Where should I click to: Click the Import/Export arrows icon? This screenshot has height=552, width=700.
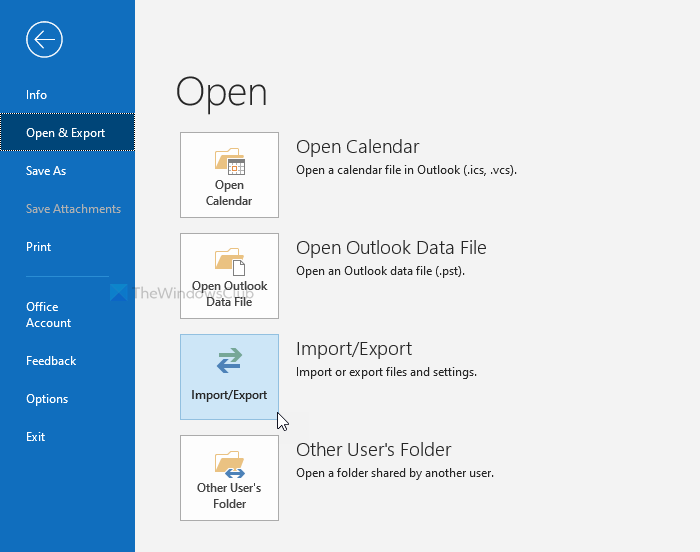click(x=229, y=360)
